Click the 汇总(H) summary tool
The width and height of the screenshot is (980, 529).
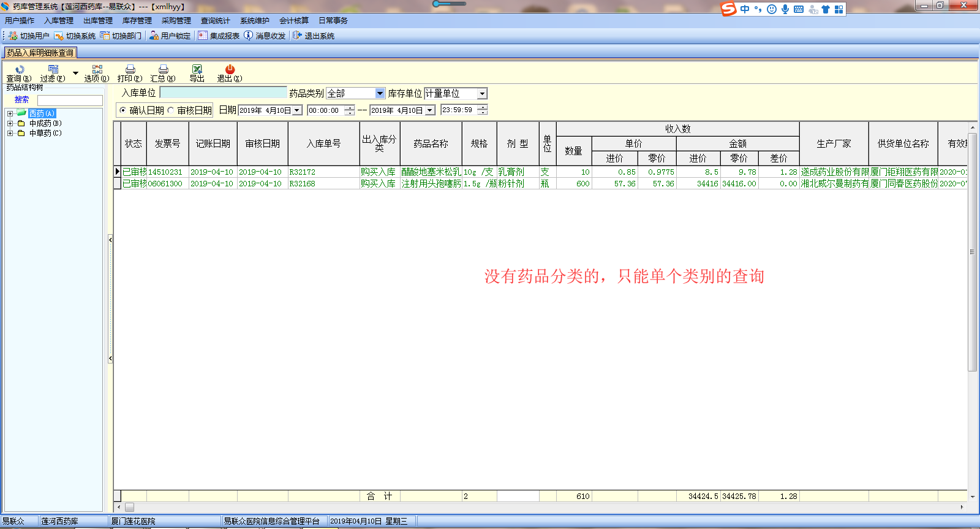click(163, 74)
